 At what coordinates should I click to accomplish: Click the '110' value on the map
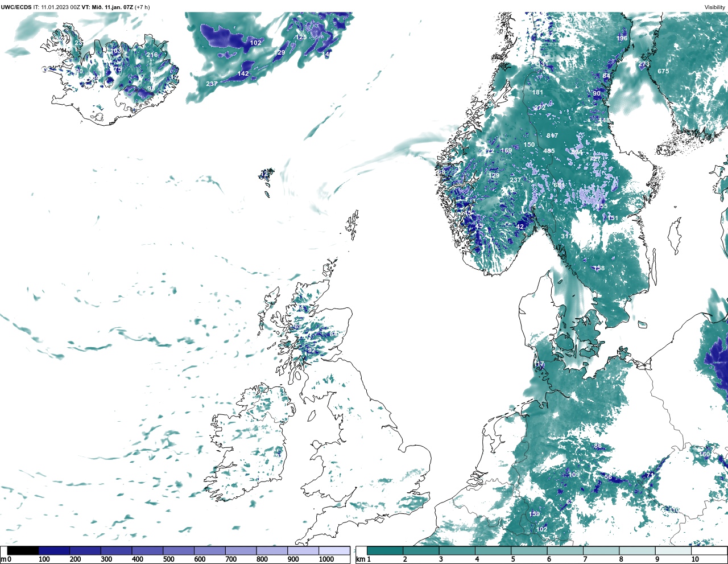tap(675, 510)
